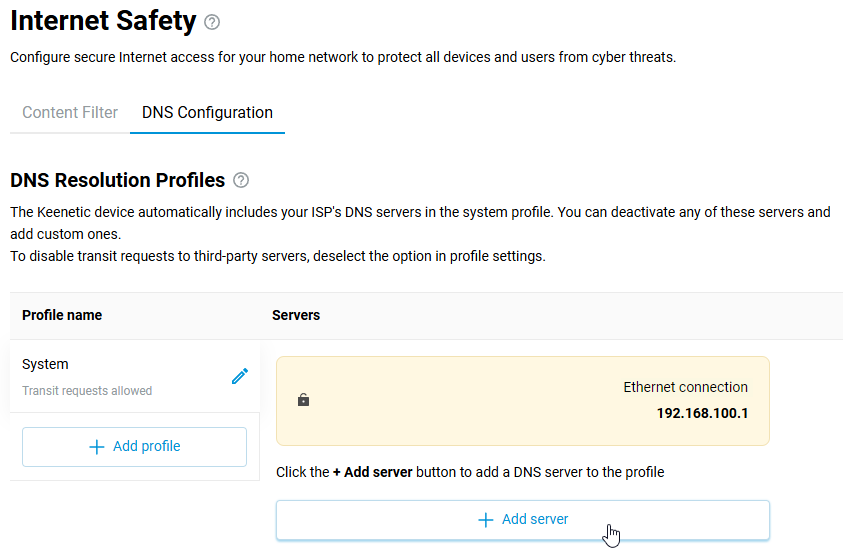Click the Ethernet connection label
Screen dimensions: 843x557
[x=685, y=387]
